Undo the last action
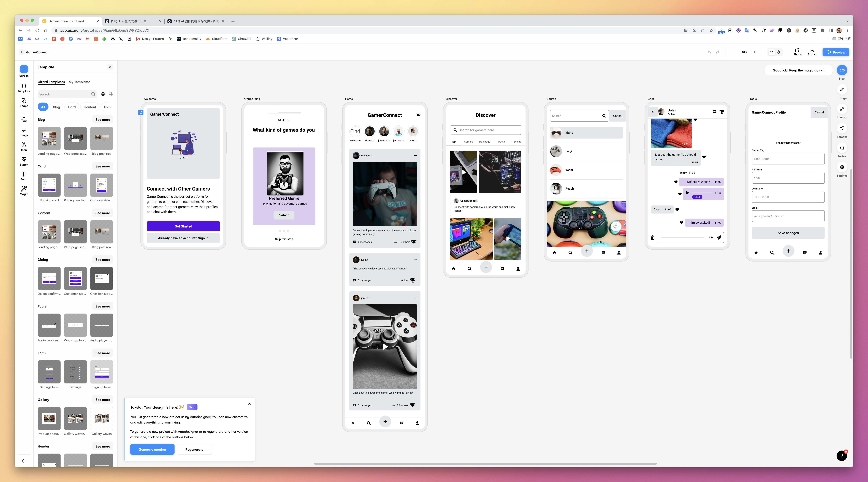Image resolution: width=868 pixels, height=482 pixels. (x=709, y=52)
